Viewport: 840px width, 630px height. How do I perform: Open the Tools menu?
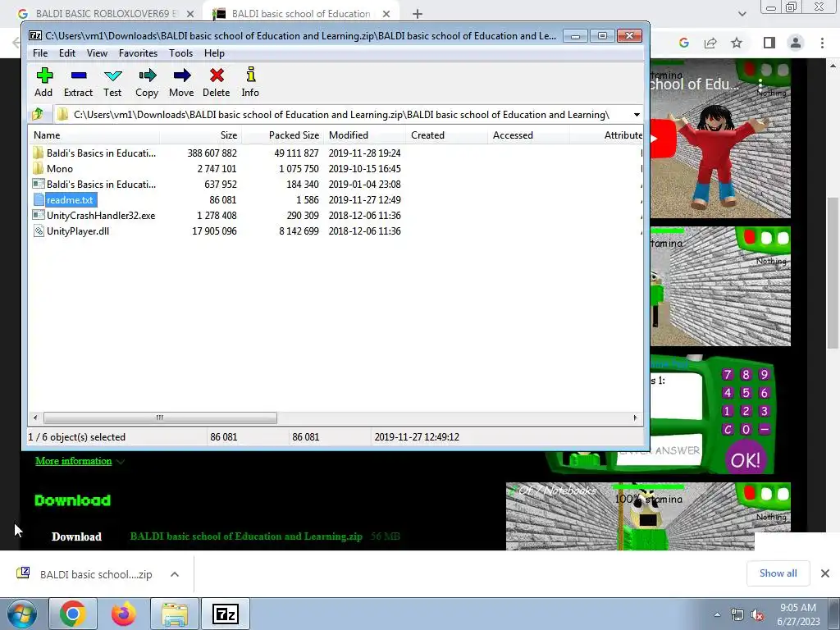(x=180, y=53)
